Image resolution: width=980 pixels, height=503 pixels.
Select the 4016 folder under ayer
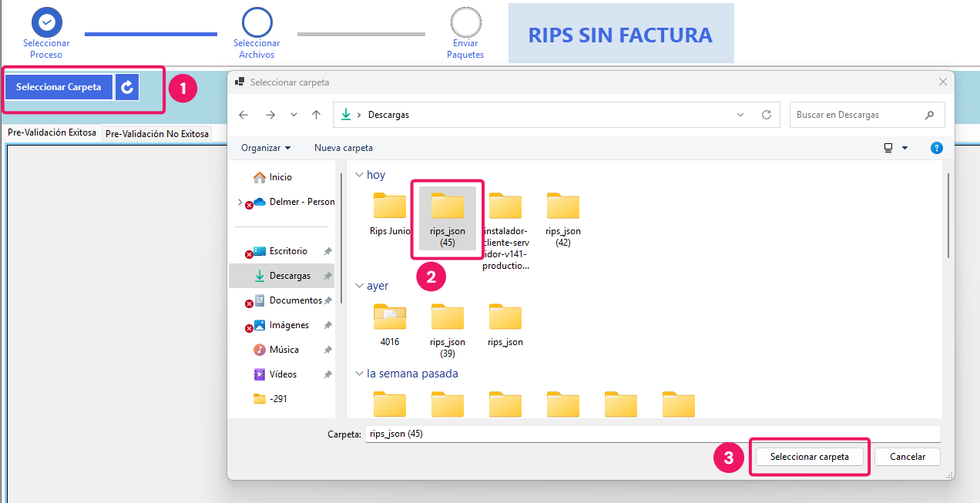pyautogui.click(x=390, y=324)
